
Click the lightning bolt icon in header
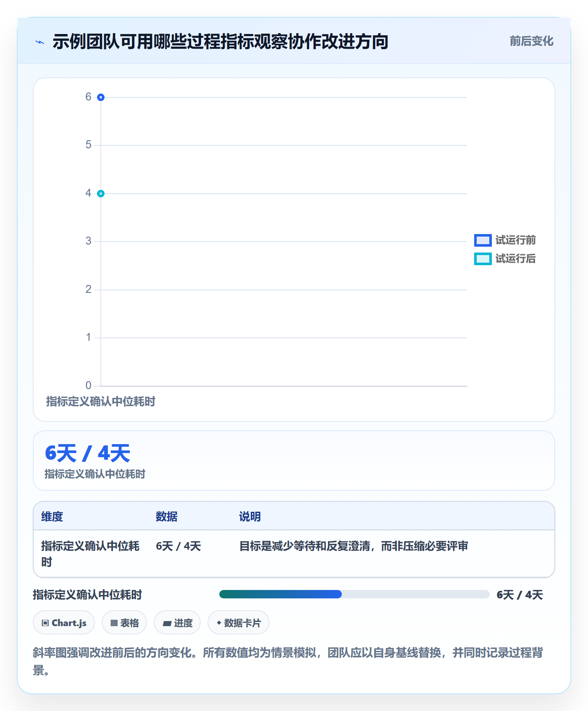click(40, 42)
